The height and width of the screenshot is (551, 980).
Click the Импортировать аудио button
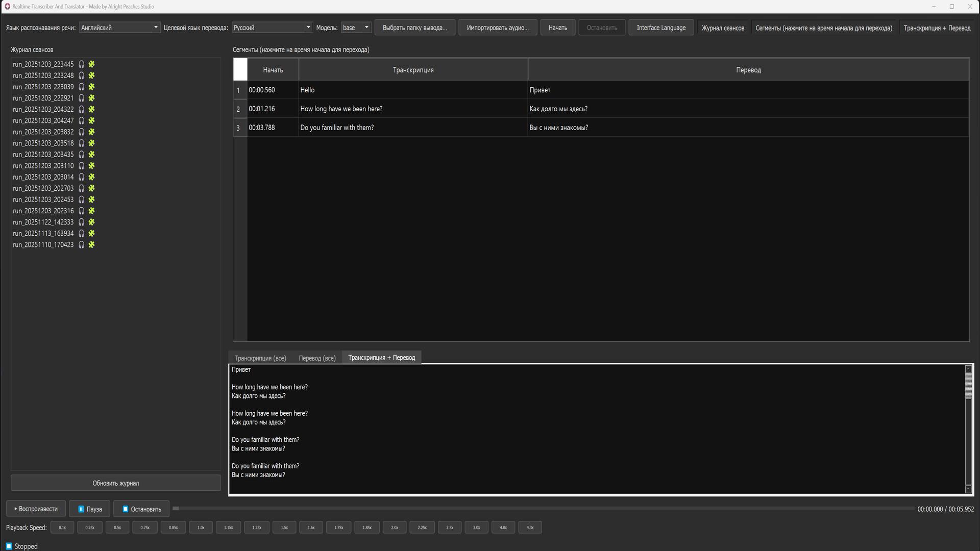point(498,27)
